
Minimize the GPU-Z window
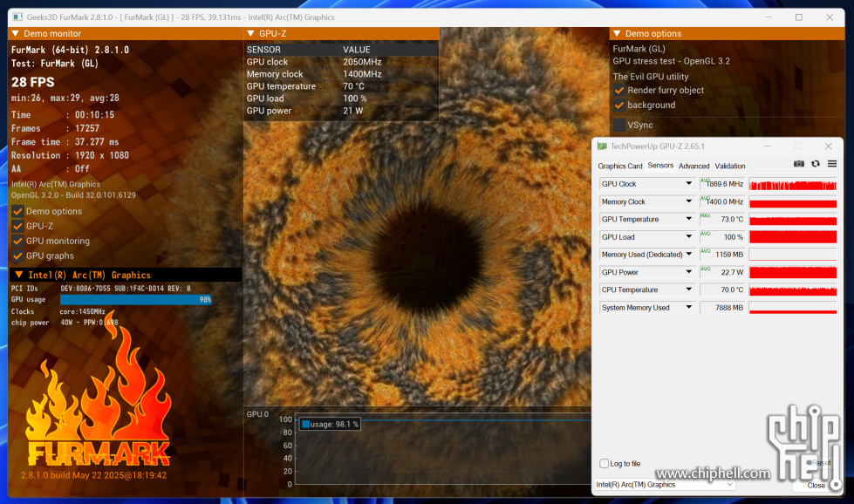768,146
